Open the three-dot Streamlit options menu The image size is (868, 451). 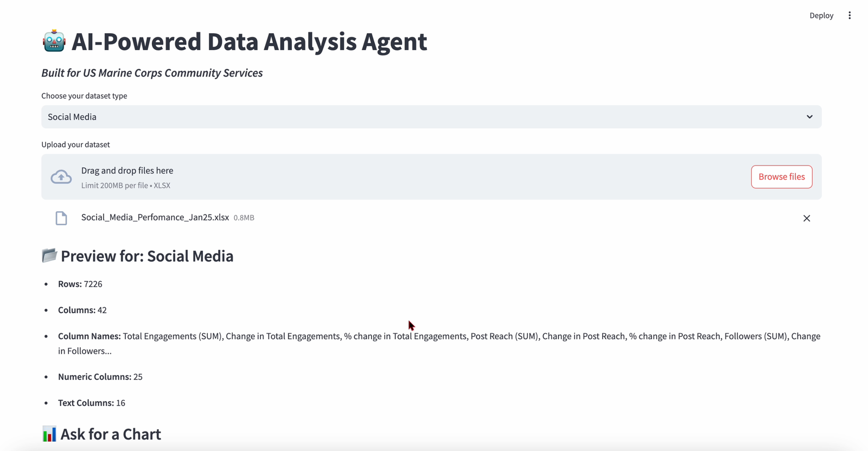(850, 15)
